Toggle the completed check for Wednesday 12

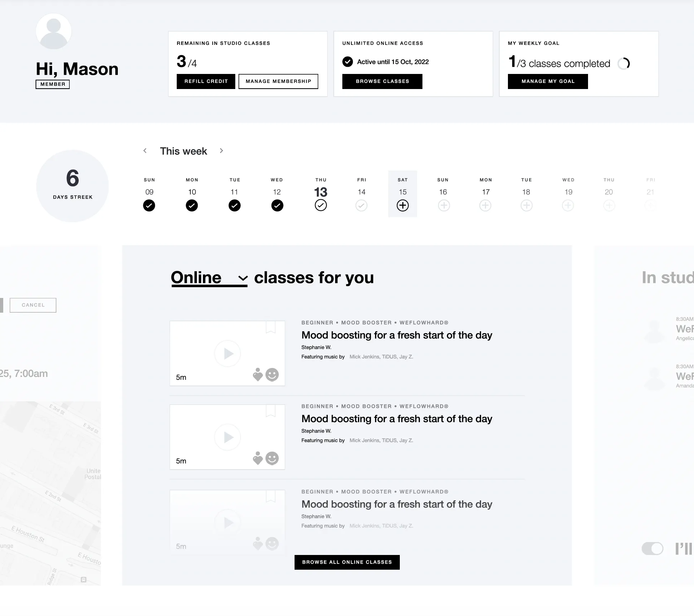pos(277,205)
